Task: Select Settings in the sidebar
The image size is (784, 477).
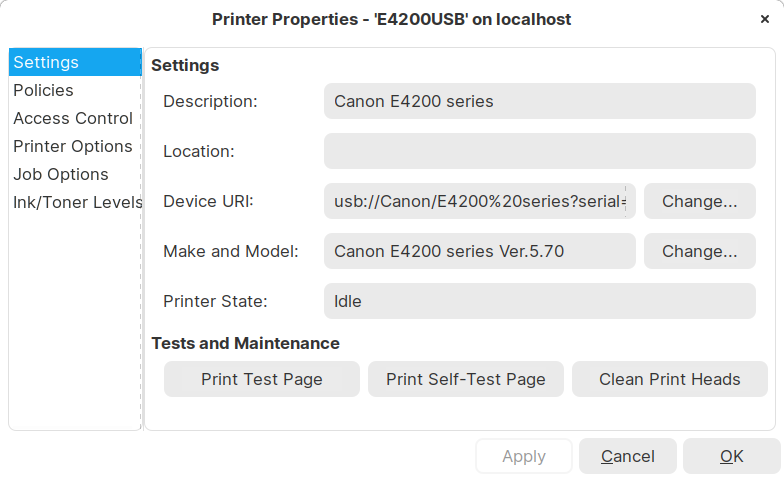Action: click(x=46, y=62)
